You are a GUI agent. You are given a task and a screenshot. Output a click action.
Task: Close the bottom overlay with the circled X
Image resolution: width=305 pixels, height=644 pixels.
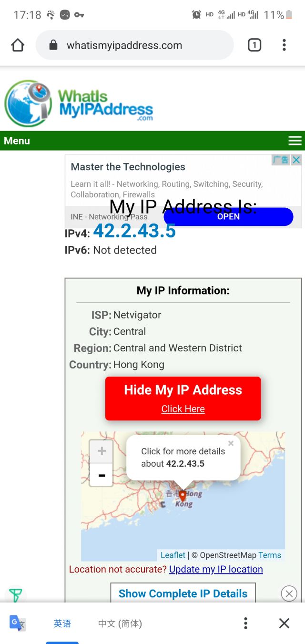coord(289,593)
